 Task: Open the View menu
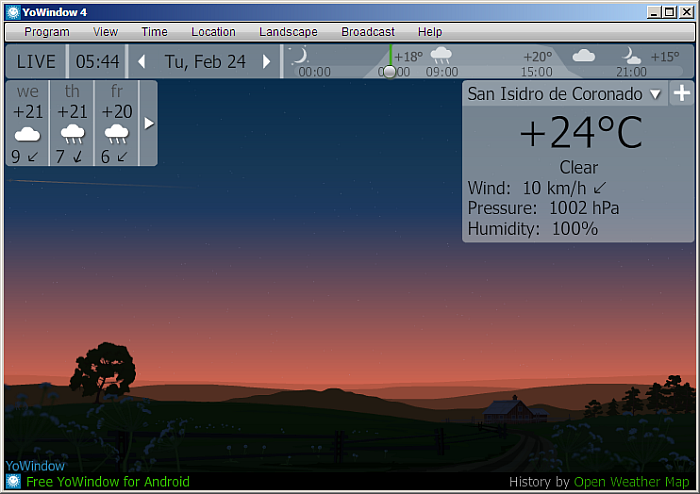(105, 32)
